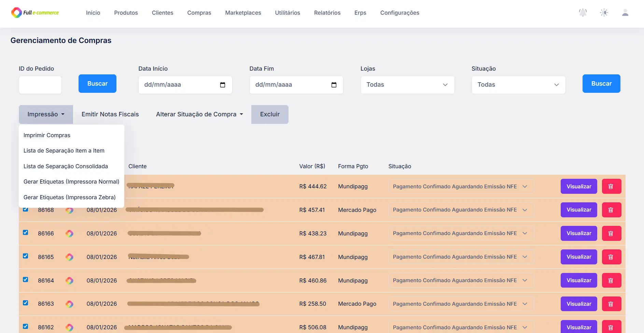
Task: Click store logo icon on order 86162
Action: (69, 328)
